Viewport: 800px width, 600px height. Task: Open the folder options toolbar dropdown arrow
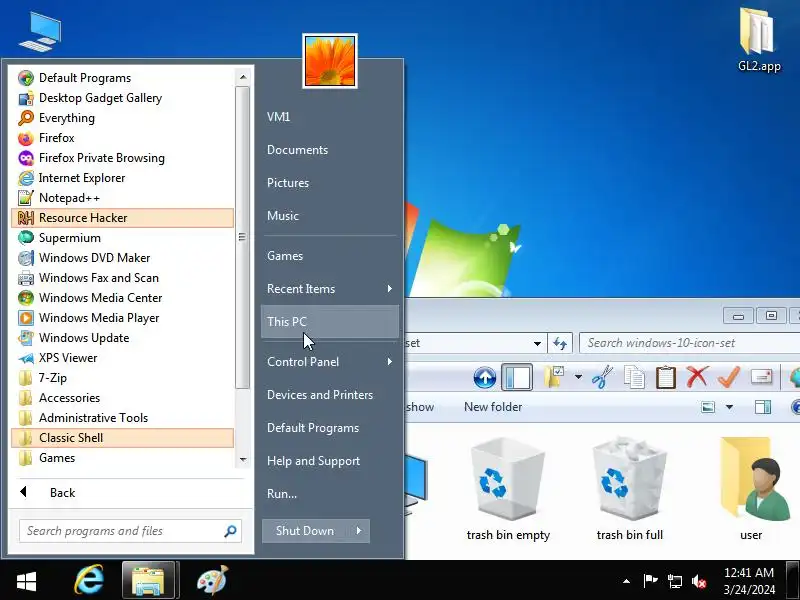pyautogui.click(x=578, y=378)
